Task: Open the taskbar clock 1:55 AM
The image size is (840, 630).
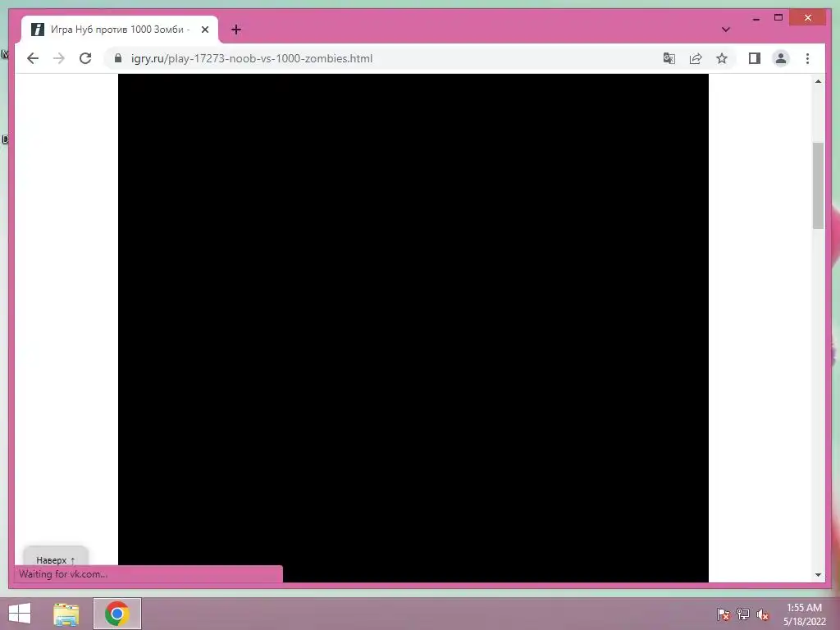Action: coord(804,614)
